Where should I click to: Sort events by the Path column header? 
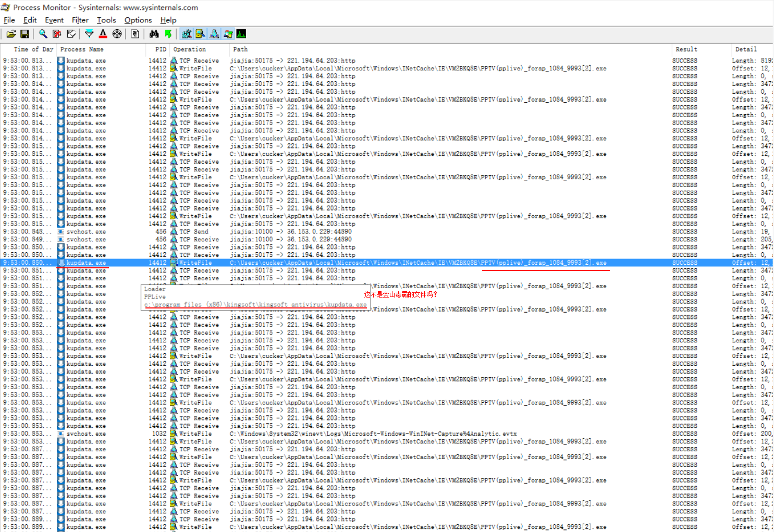(240, 49)
